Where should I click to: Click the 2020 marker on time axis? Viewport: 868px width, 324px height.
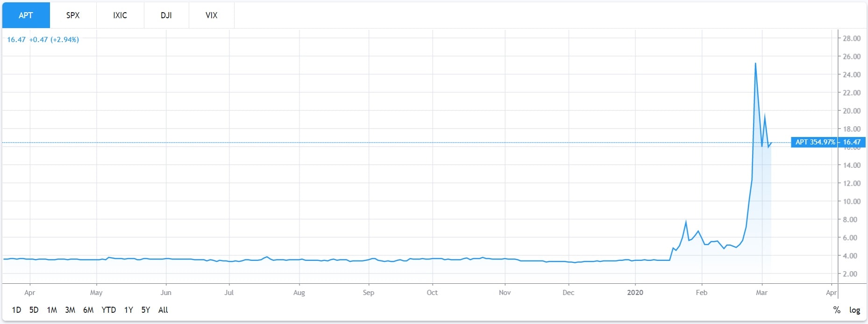[635, 293]
